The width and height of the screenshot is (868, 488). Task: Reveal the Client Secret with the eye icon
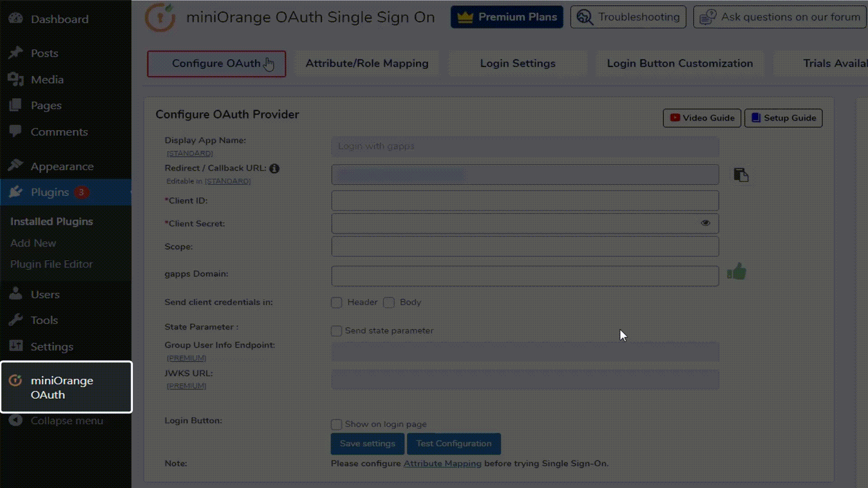click(x=705, y=223)
